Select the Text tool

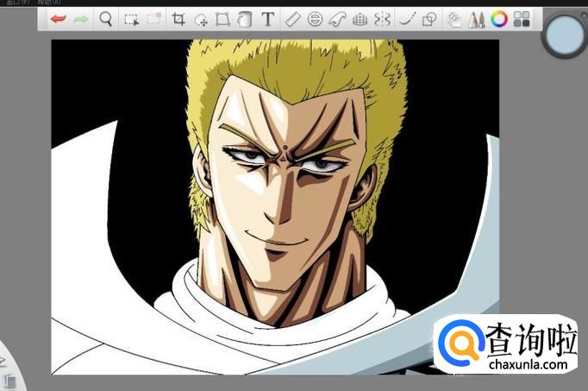(x=268, y=19)
